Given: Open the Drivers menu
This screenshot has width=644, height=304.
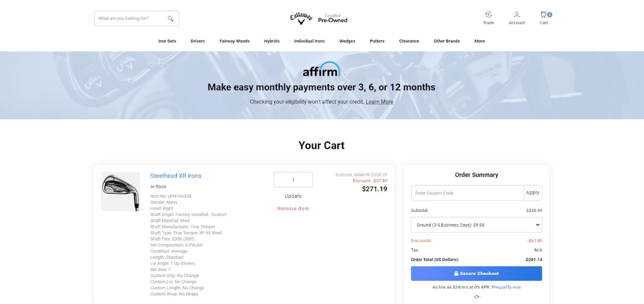Looking at the screenshot, I should (198, 41).
